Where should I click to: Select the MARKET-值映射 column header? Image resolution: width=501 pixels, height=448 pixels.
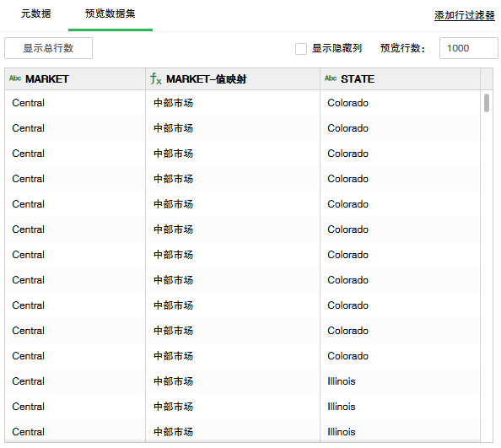tap(233, 79)
